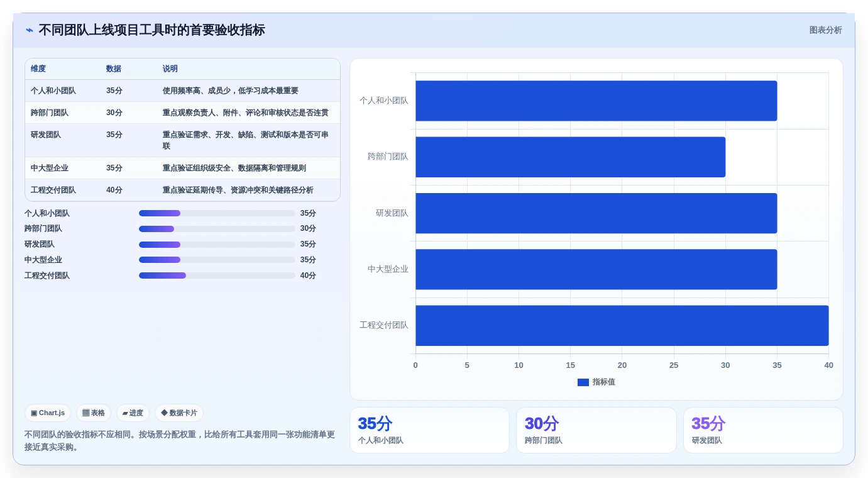Select the 进度 tag chip
Image resolution: width=868 pixels, height=478 pixels.
pyautogui.click(x=133, y=413)
